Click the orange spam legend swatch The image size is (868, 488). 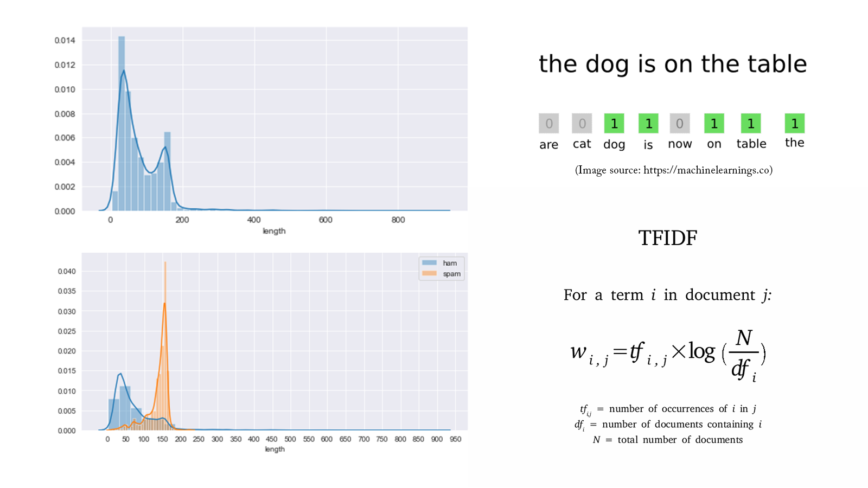[x=429, y=273]
